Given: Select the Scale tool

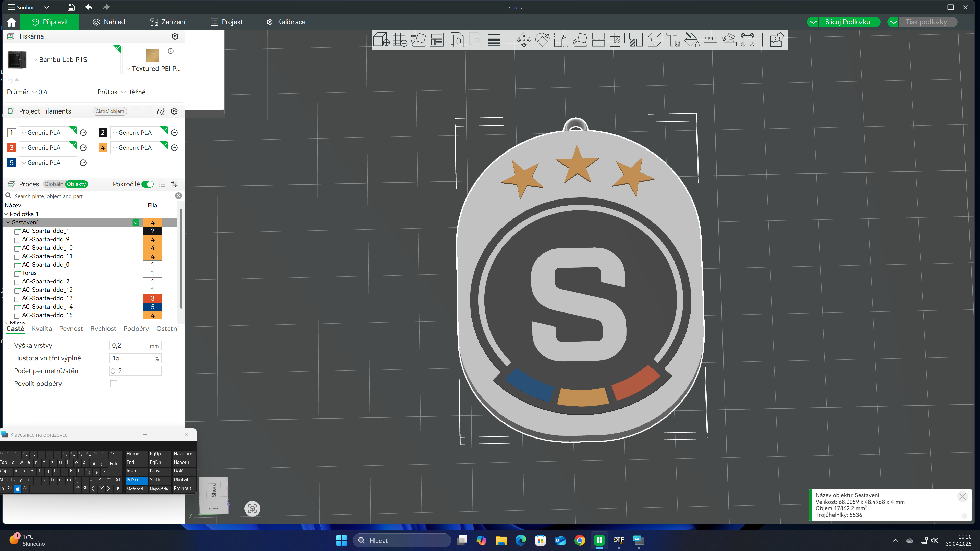Looking at the screenshot, I should 561,40.
